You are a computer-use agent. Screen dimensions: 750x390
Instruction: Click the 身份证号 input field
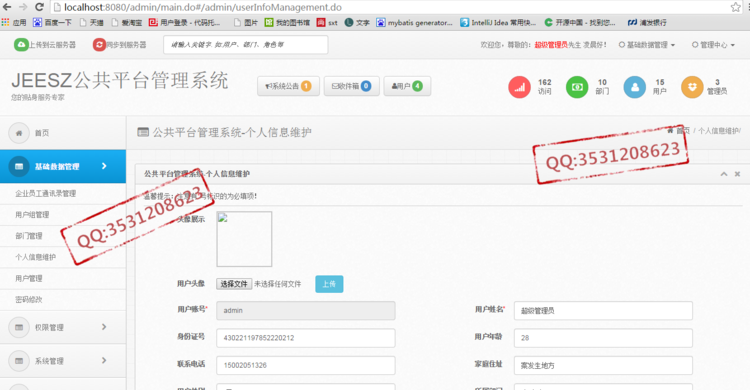pyautogui.click(x=306, y=338)
